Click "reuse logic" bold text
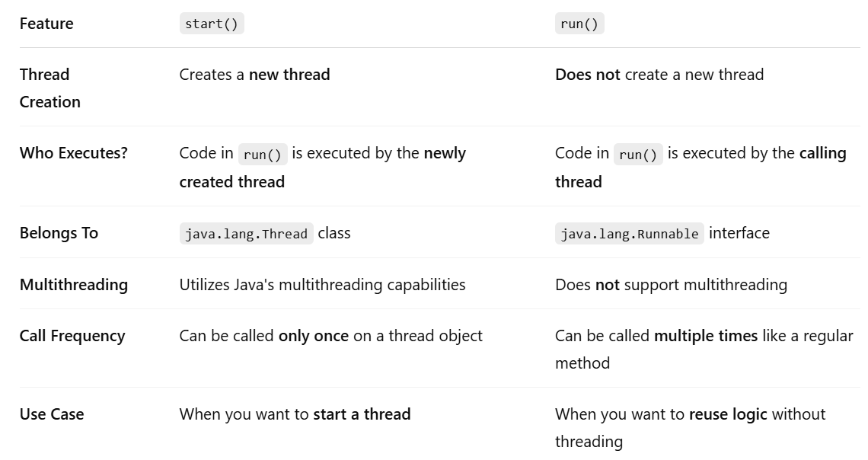The image size is (868, 460). point(728,414)
